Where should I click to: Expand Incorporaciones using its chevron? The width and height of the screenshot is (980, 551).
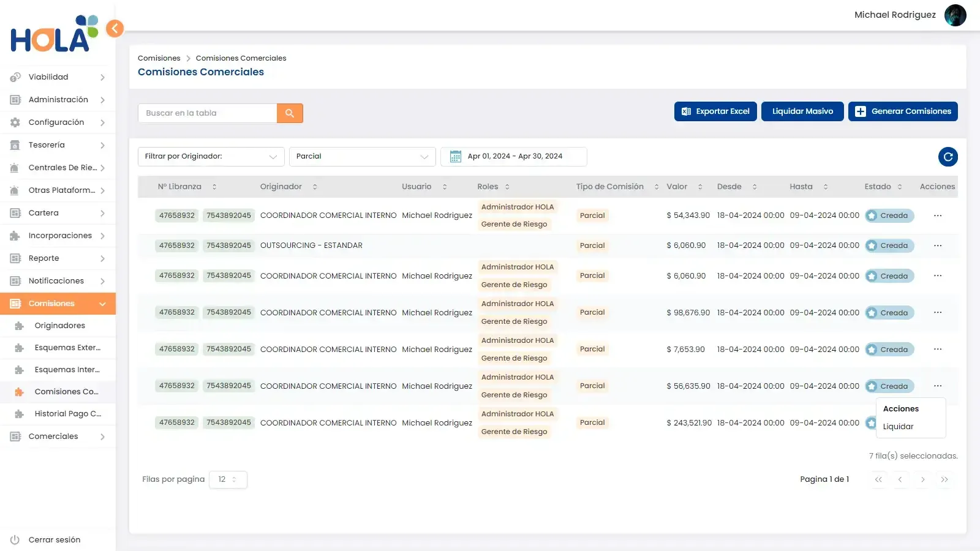102,236
